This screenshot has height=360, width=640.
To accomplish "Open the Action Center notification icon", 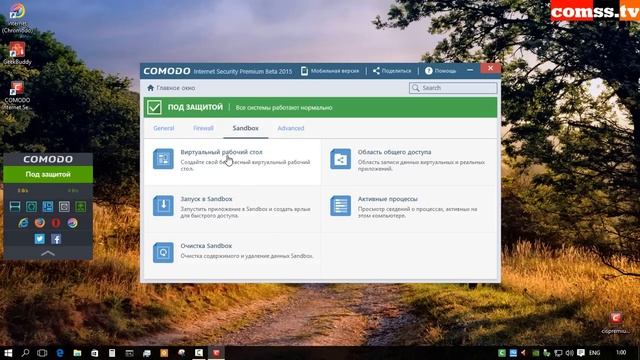I will [581, 353].
